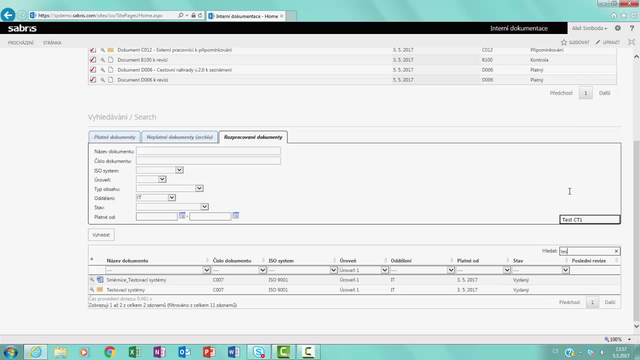Image resolution: width=640 pixels, height=360 pixels.
Task: Open Windows Start button
Action: click(11, 352)
